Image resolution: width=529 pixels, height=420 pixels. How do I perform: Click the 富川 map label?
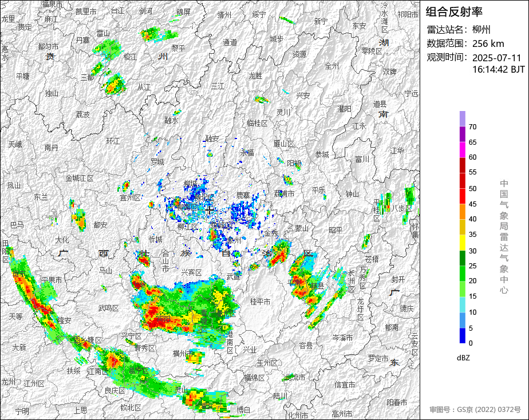[x=362, y=159]
